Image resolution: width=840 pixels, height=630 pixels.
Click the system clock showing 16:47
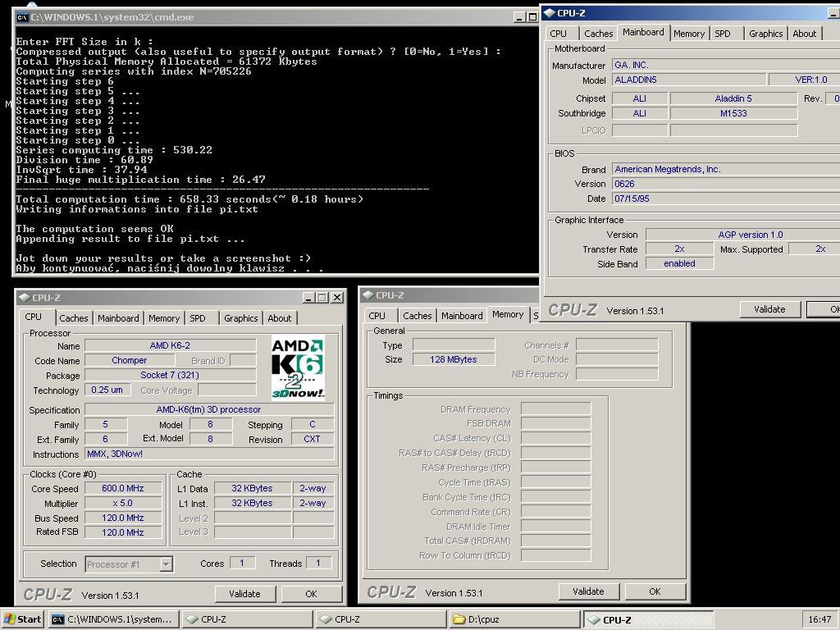[x=819, y=620]
